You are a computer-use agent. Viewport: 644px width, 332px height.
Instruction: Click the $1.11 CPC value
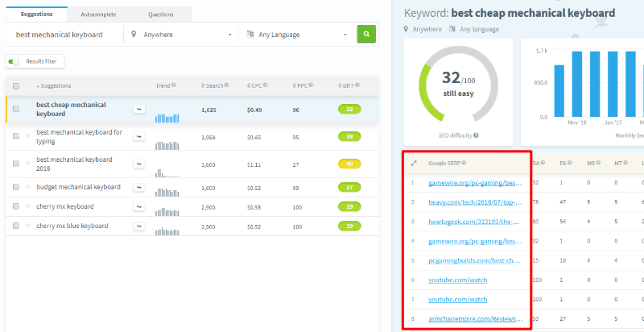[x=254, y=164]
